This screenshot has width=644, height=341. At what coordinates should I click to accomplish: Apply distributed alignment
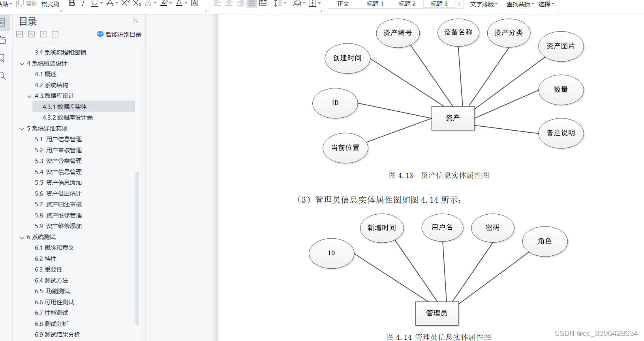coord(263,4)
